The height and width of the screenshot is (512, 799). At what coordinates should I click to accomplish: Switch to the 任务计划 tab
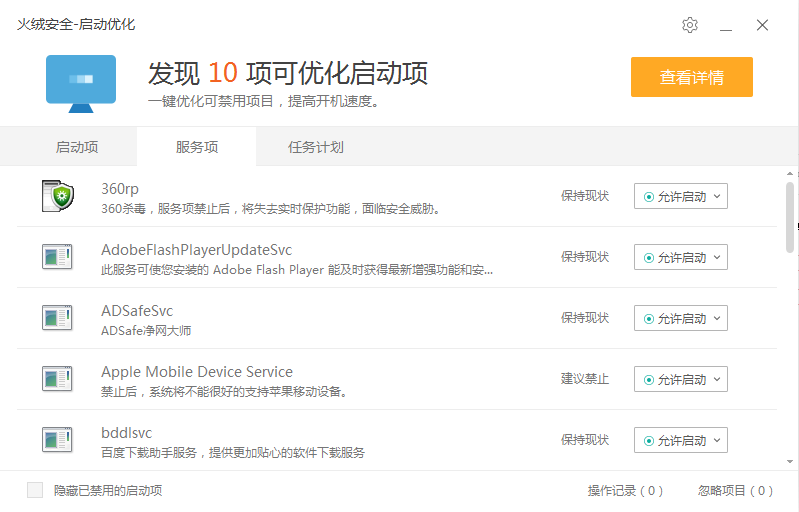click(x=316, y=147)
